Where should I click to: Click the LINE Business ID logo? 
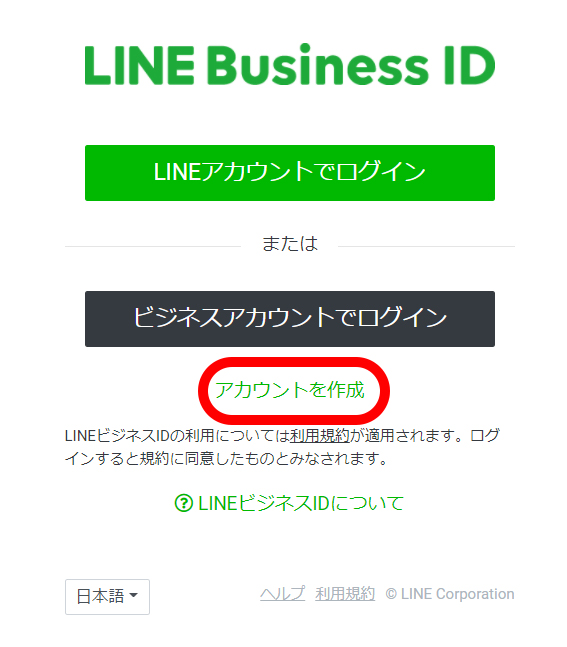point(290,65)
